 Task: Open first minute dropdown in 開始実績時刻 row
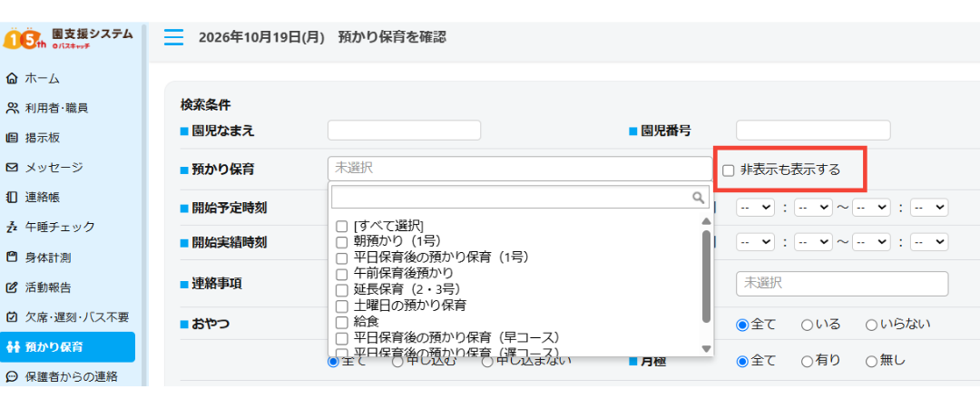click(813, 242)
